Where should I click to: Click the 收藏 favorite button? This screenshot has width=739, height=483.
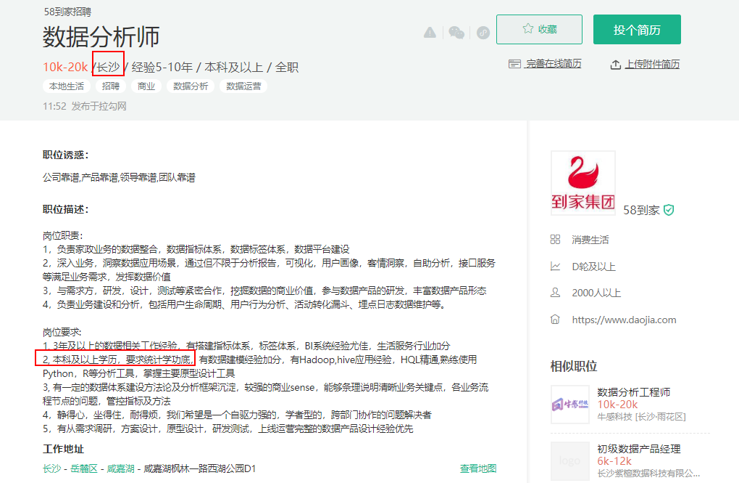(539, 30)
